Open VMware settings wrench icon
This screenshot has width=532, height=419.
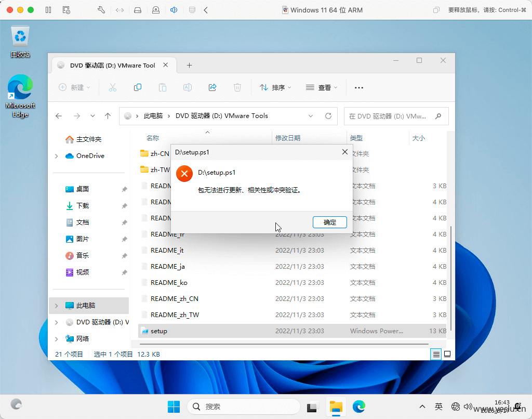click(x=101, y=10)
